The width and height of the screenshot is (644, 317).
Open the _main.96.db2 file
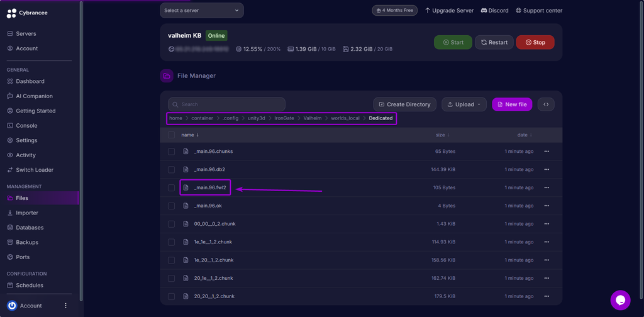tap(209, 170)
